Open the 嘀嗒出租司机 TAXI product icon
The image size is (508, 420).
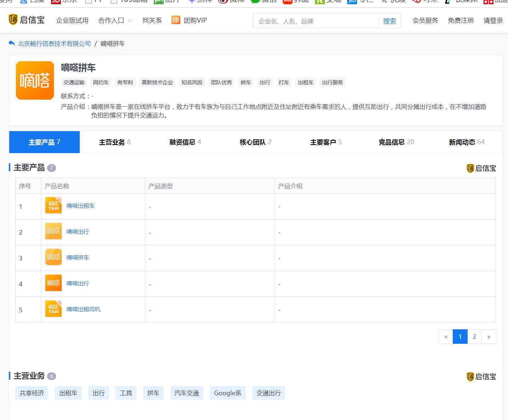pos(53,309)
